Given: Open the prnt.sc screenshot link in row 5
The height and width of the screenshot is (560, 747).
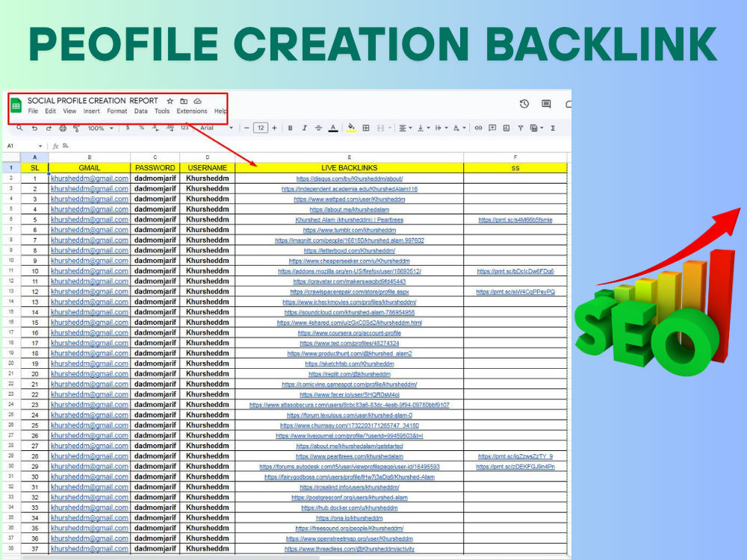Looking at the screenshot, I should point(515,220).
